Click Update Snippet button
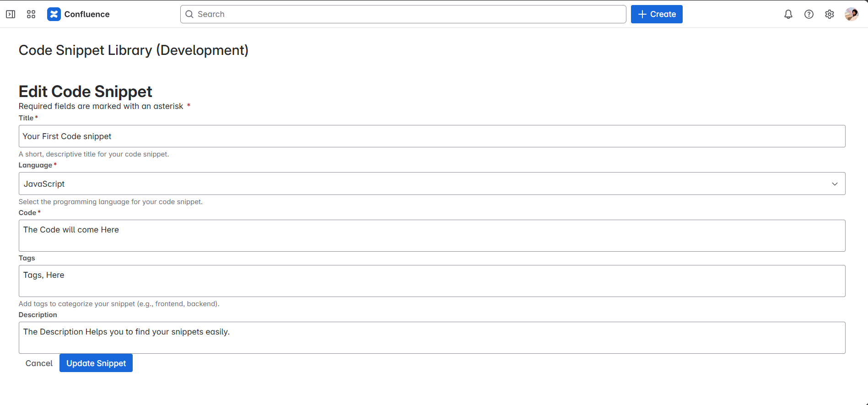 point(96,363)
